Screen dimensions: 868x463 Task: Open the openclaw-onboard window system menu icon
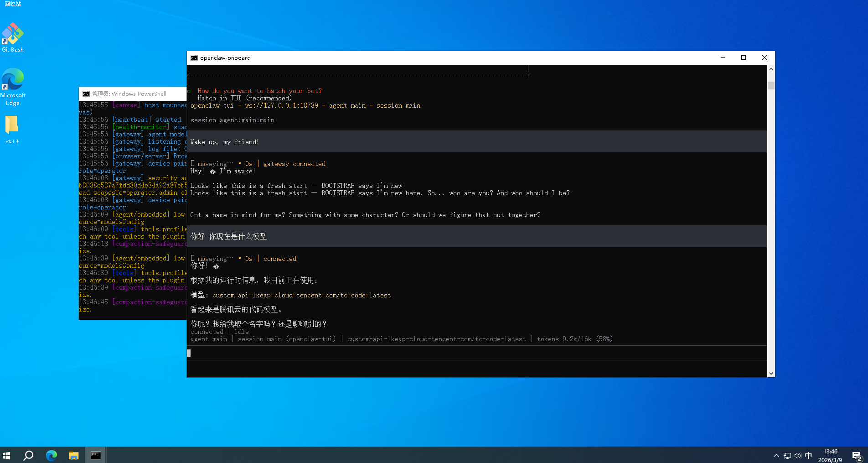point(194,58)
